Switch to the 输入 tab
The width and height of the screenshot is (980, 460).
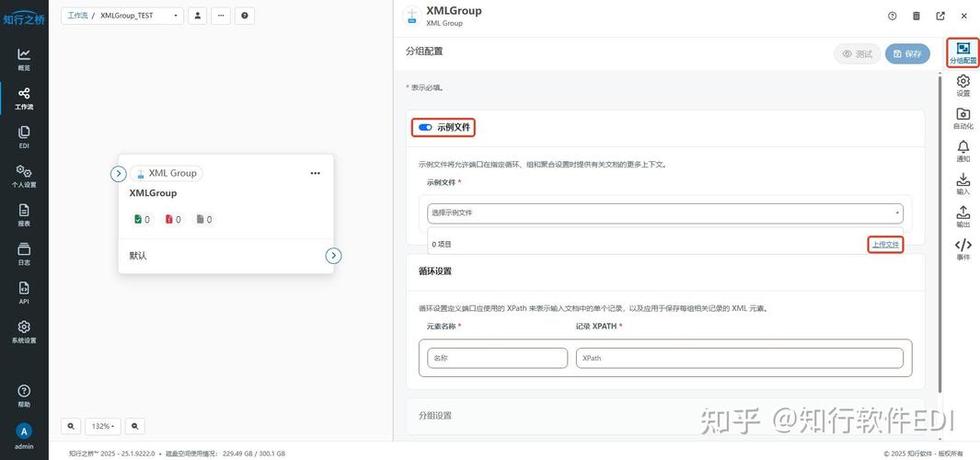click(x=963, y=184)
